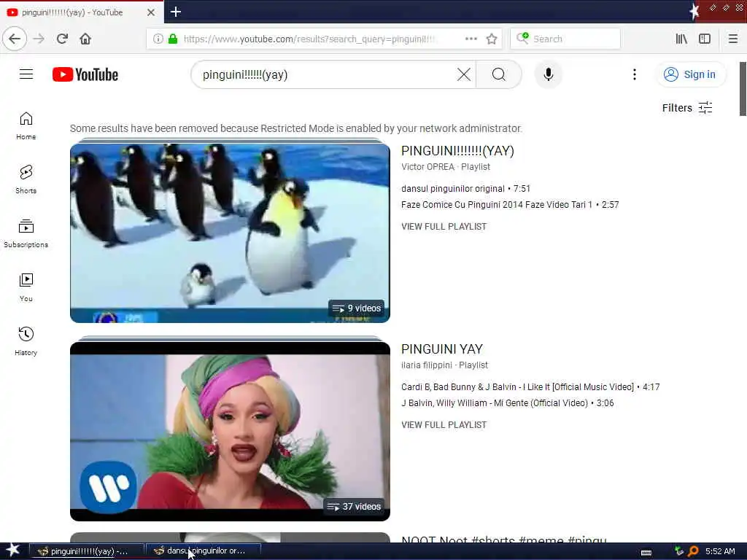Click browser back arrow
This screenshot has width=747, height=560.
[15, 39]
